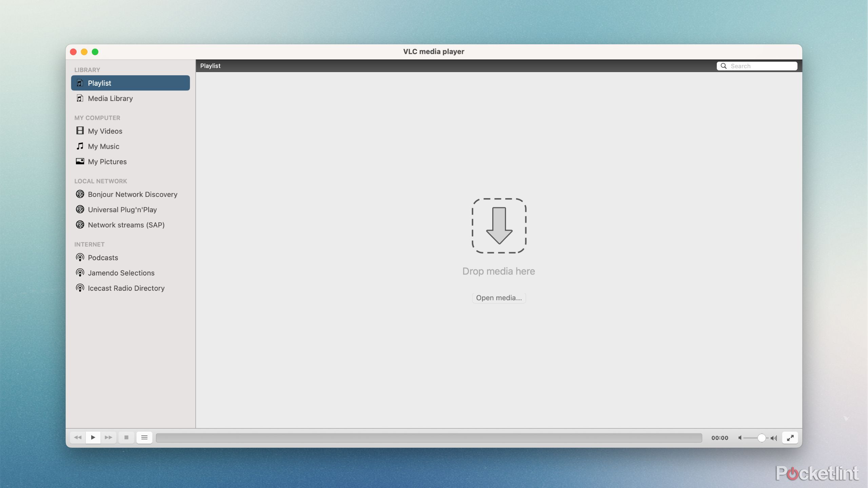868x488 pixels.
Task: Select Podcasts under Internet section
Action: [102, 258]
